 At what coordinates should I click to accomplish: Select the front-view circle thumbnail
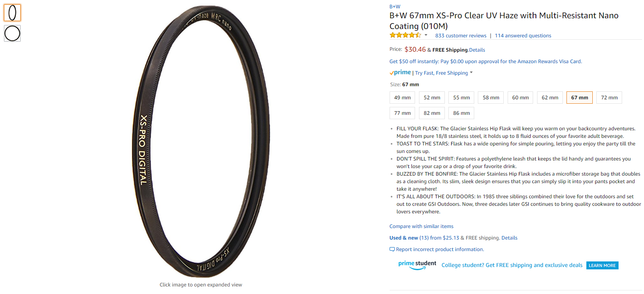click(12, 33)
